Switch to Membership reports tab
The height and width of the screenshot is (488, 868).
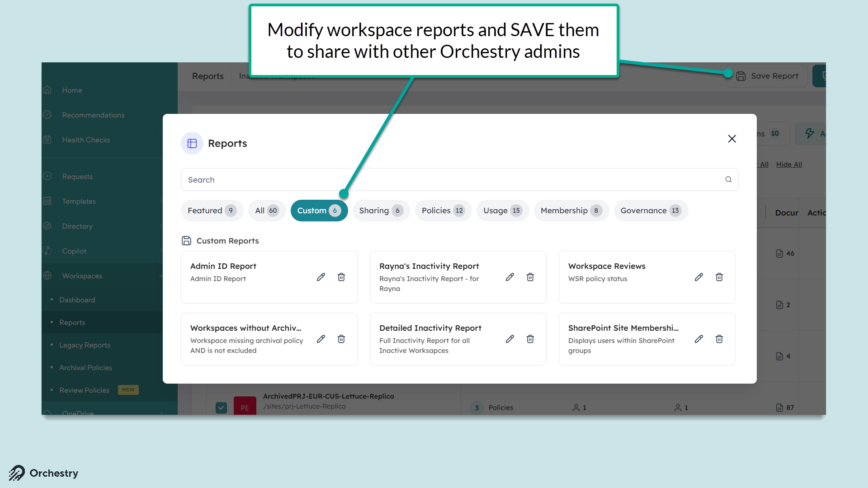pos(571,211)
